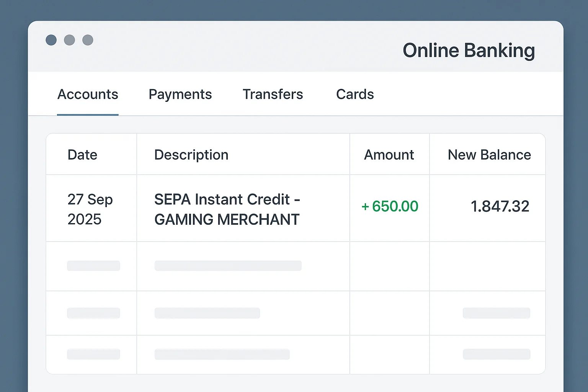
Task: Go to the Transfers tab
Action: (273, 94)
